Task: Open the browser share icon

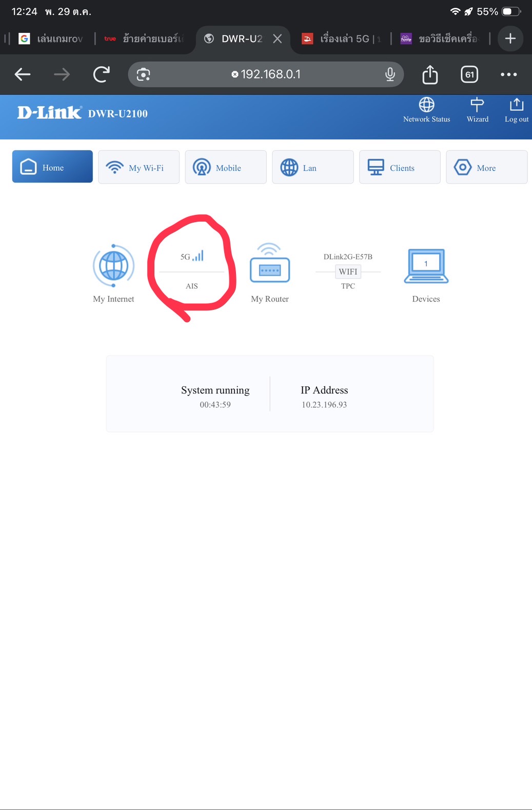Action: click(x=430, y=74)
